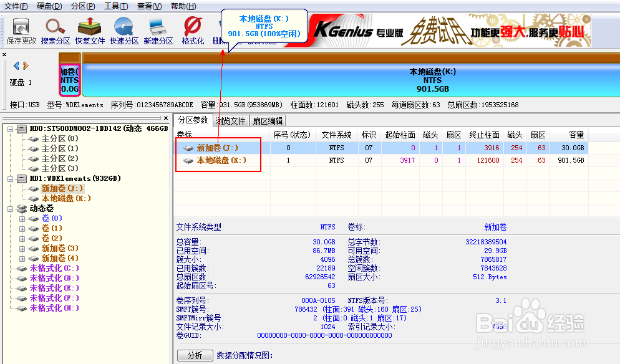The height and width of the screenshot is (364, 620).
Task: Select the 新加卷(J:) row in partition table
Action: [x=382, y=148]
